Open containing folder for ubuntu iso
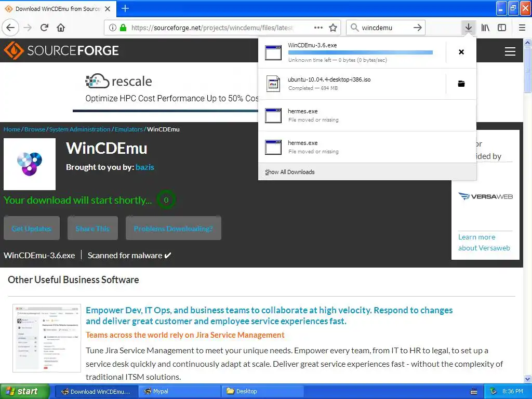This screenshot has height=399, width=532. coord(461,84)
